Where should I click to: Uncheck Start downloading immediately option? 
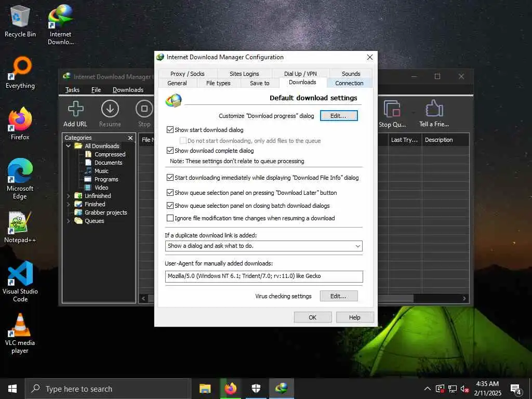pos(170,178)
